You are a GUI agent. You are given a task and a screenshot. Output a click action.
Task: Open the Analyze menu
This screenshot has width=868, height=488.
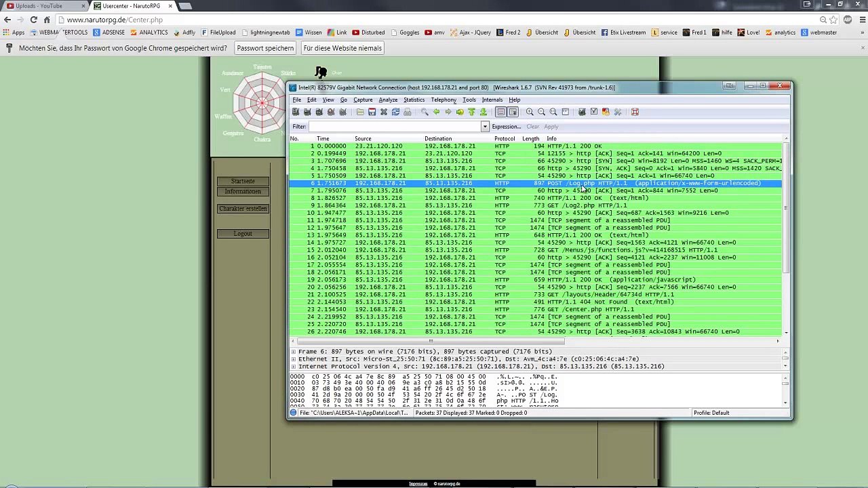tap(388, 100)
